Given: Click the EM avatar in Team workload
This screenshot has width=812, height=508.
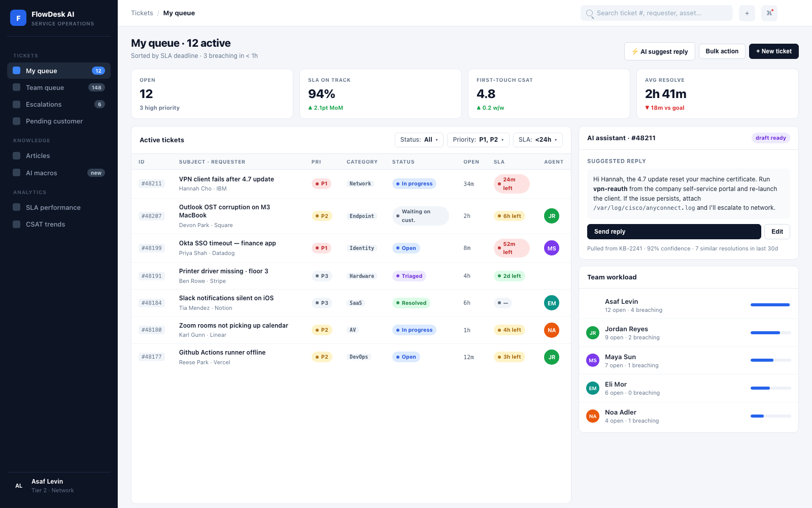Looking at the screenshot, I should click(593, 388).
